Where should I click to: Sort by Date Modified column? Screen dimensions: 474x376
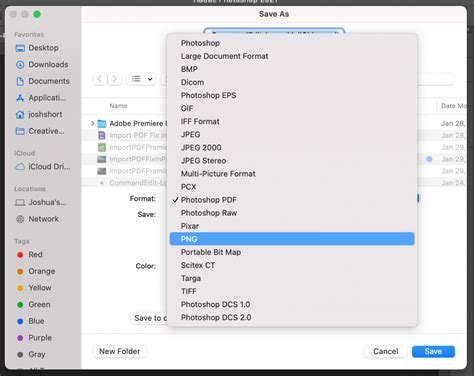(453, 106)
